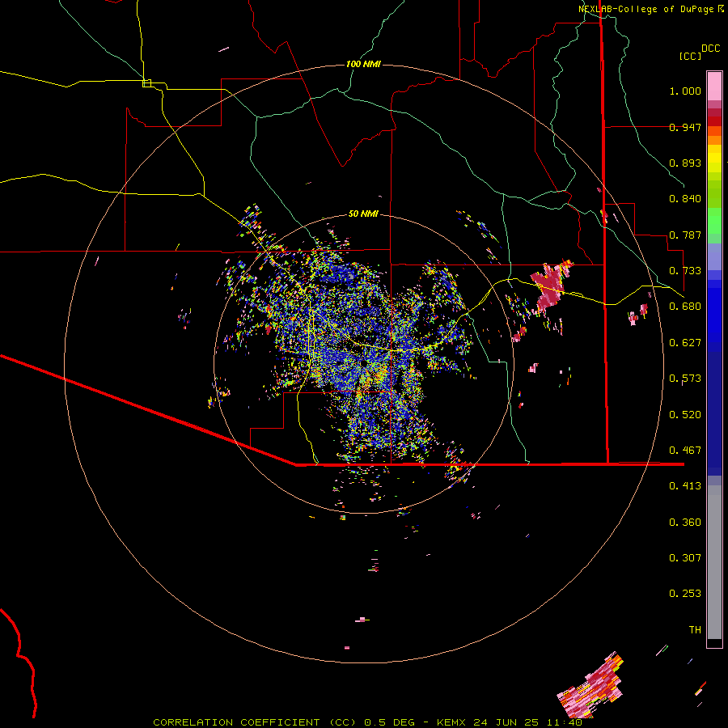Click the small yellow square city marker

146,83
